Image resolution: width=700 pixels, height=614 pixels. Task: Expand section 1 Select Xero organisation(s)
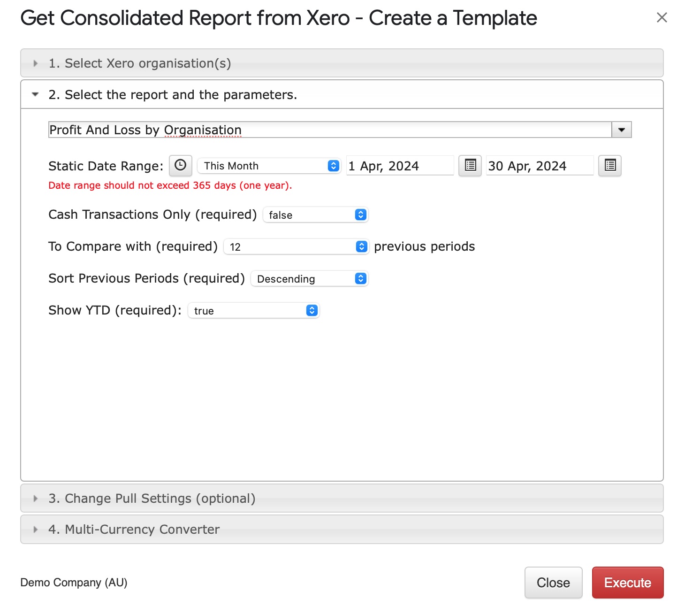[x=140, y=63]
